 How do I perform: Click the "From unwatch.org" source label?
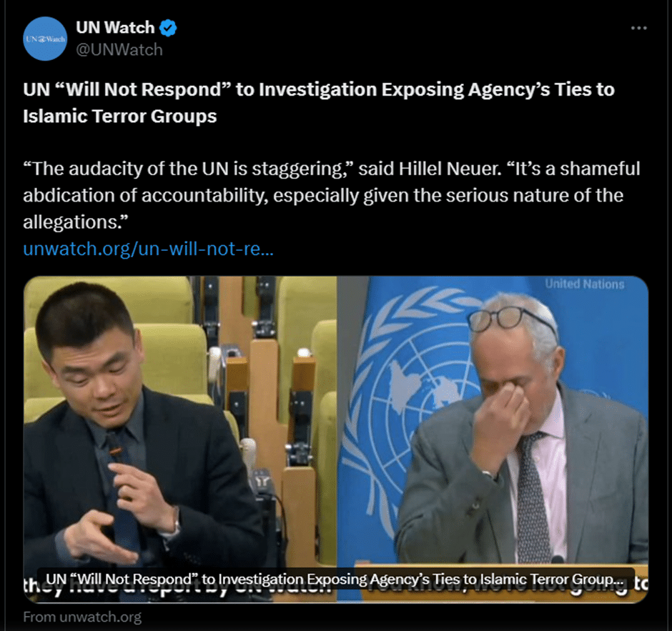click(x=82, y=617)
